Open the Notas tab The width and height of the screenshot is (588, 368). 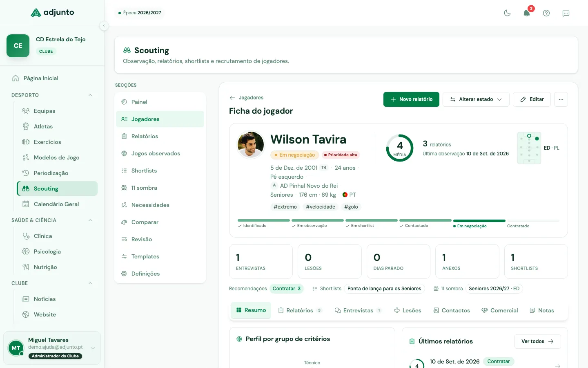tap(542, 310)
